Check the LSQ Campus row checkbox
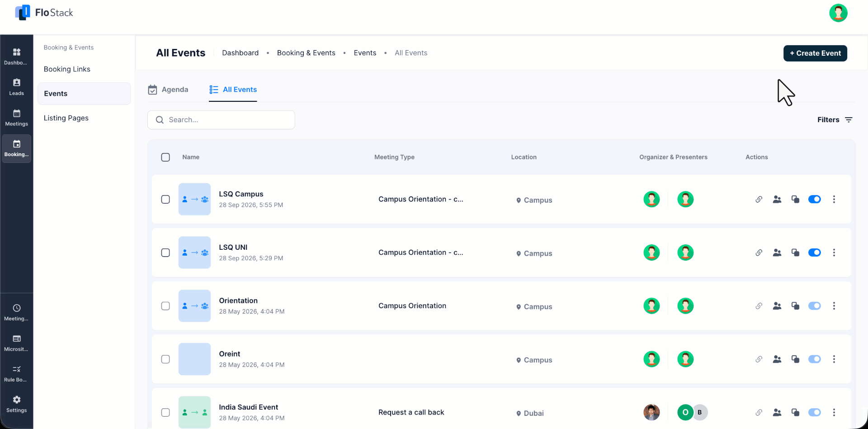Viewport: 868px width, 429px height. (165, 199)
